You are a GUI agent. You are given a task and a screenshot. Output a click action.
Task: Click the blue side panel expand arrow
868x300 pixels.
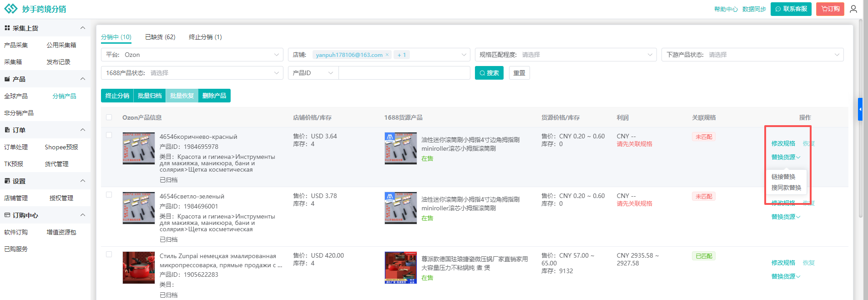point(860,109)
